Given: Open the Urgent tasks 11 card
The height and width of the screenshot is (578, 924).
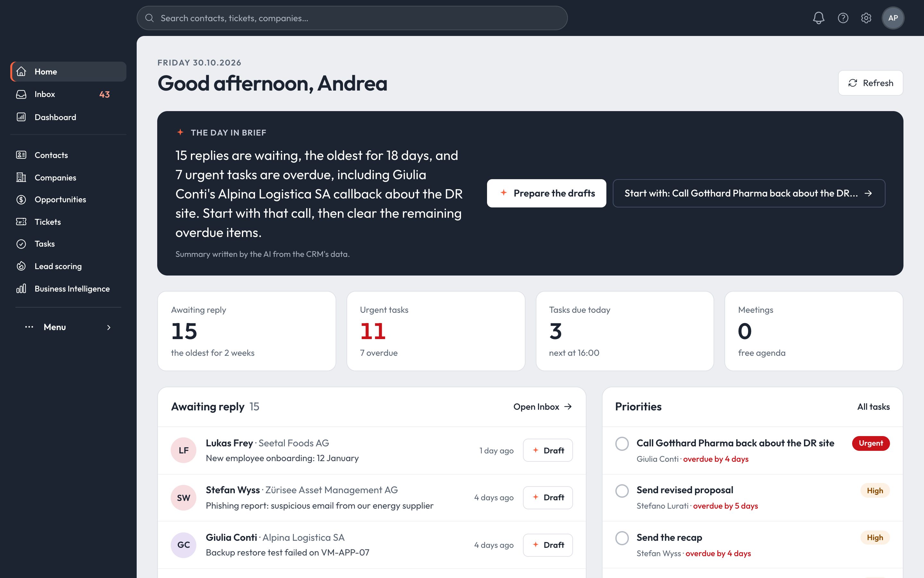Looking at the screenshot, I should pos(436,331).
